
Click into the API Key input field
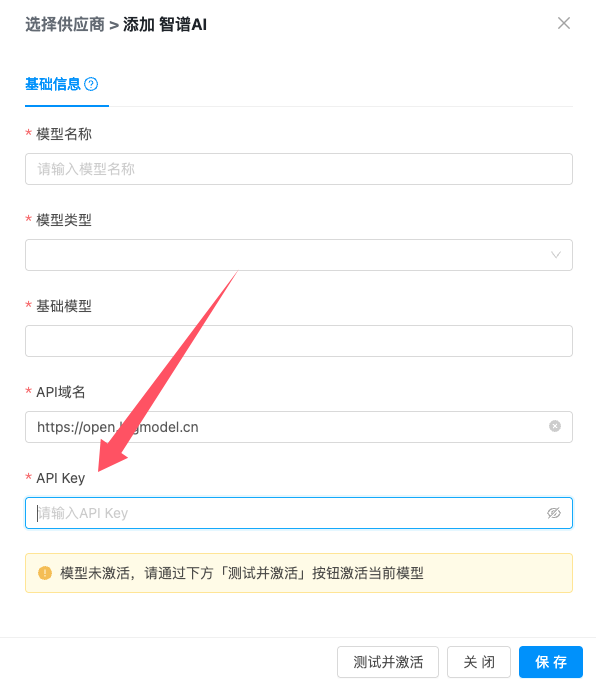[x=299, y=513]
